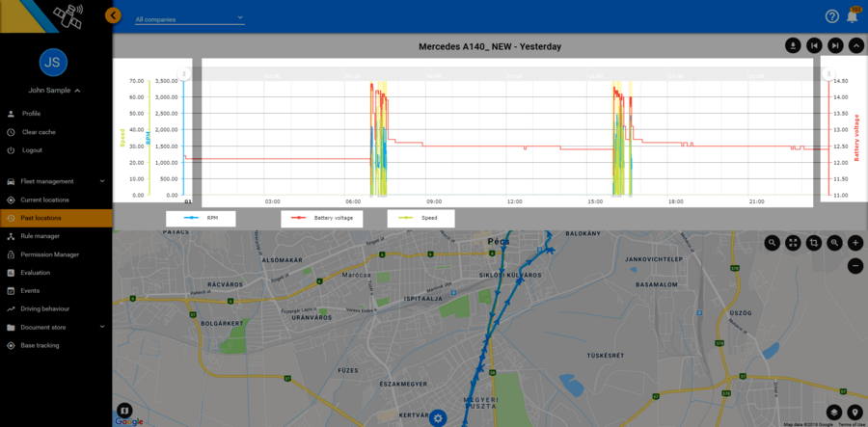Viewport: 868px width, 427px height.
Task: Collapse the chart panel with up chevron
Action: 855,45
